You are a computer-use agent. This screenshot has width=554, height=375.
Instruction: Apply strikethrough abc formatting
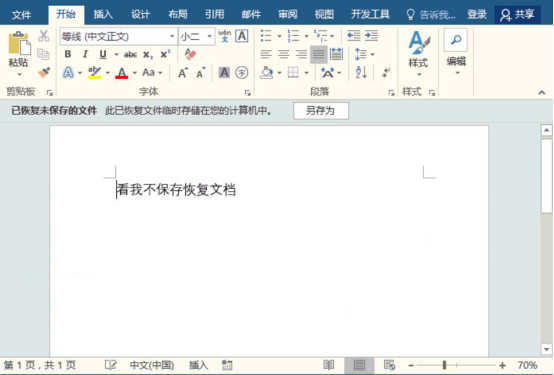tap(130, 54)
